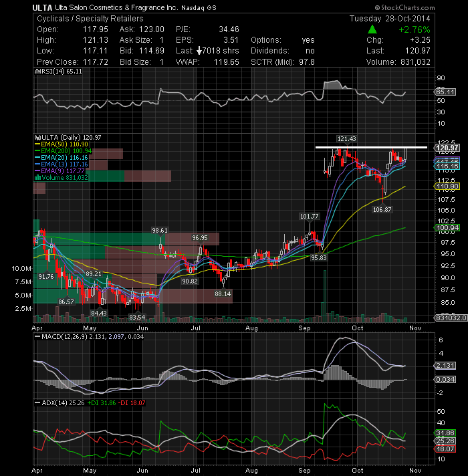Click the 'Cyclicals / Specialty Retailers' sector label

[90, 19]
